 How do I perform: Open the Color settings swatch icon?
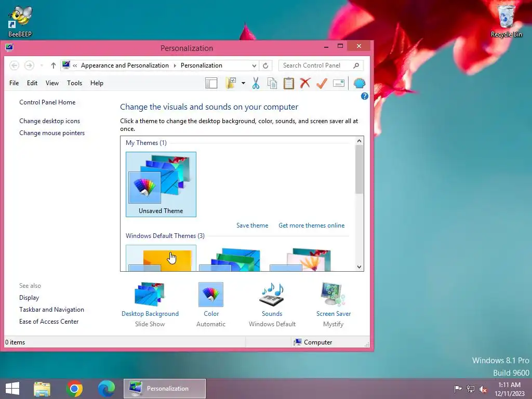211,294
